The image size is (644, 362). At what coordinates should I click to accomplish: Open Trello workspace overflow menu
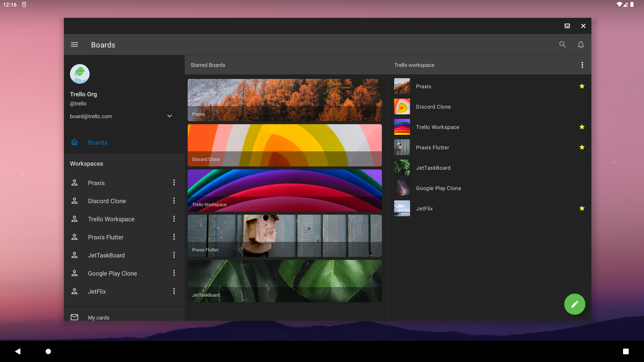pos(582,65)
